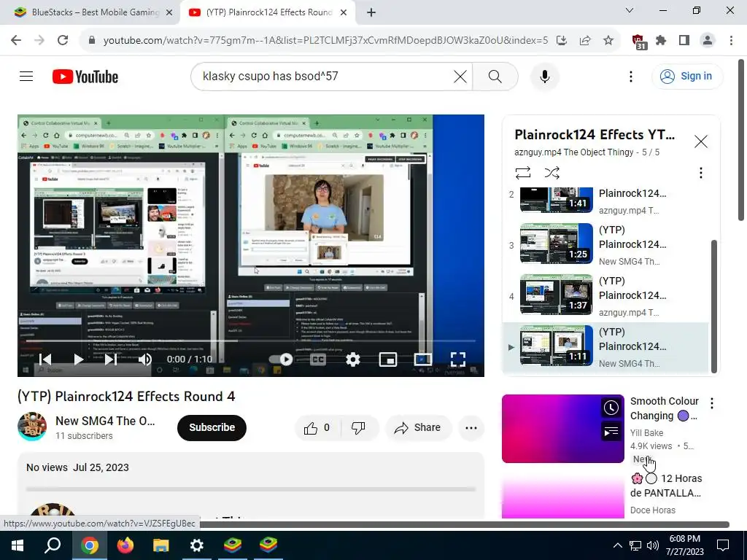
Task: Open the Chrome profile avatar
Action: 708,41
